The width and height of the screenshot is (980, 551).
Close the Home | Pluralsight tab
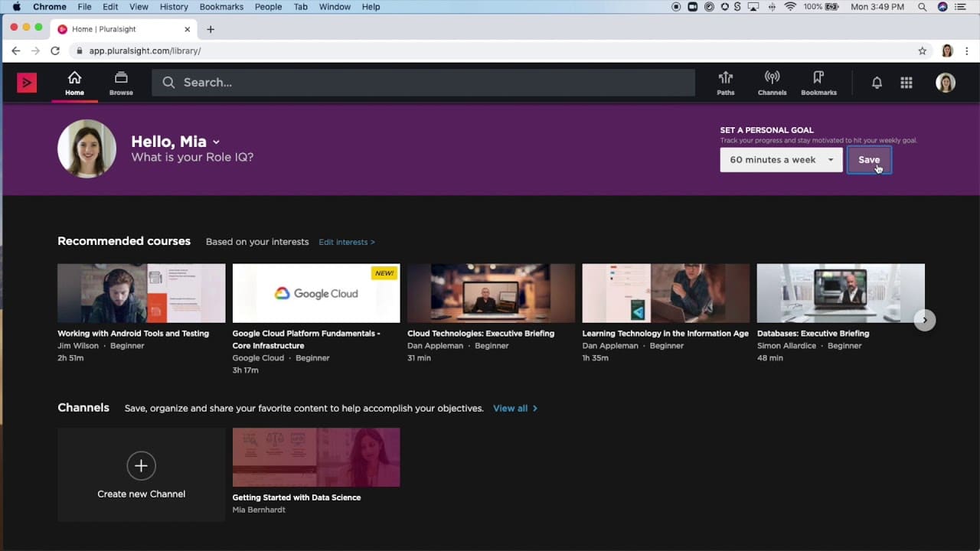coord(188,29)
